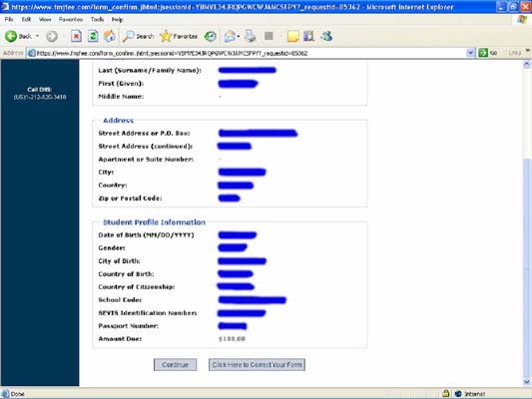Open the File menu
This screenshot has height=399, width=532.
[9, 19]
